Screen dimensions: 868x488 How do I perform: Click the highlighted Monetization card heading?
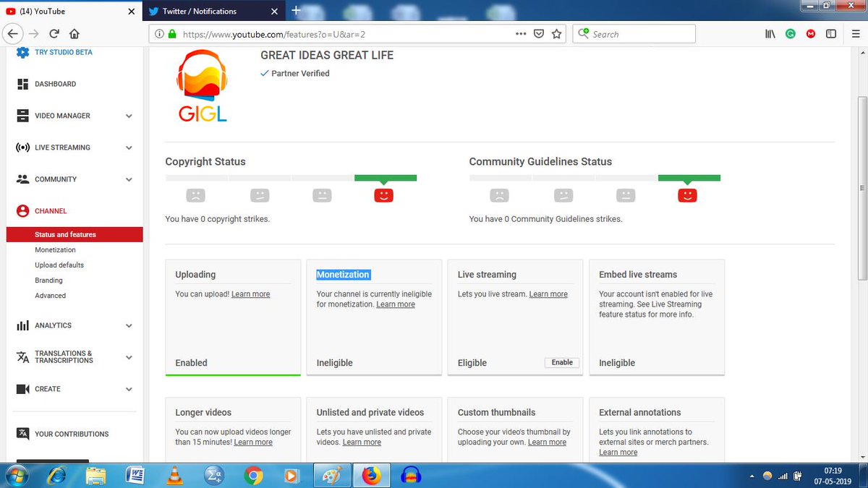pos(343,275)
